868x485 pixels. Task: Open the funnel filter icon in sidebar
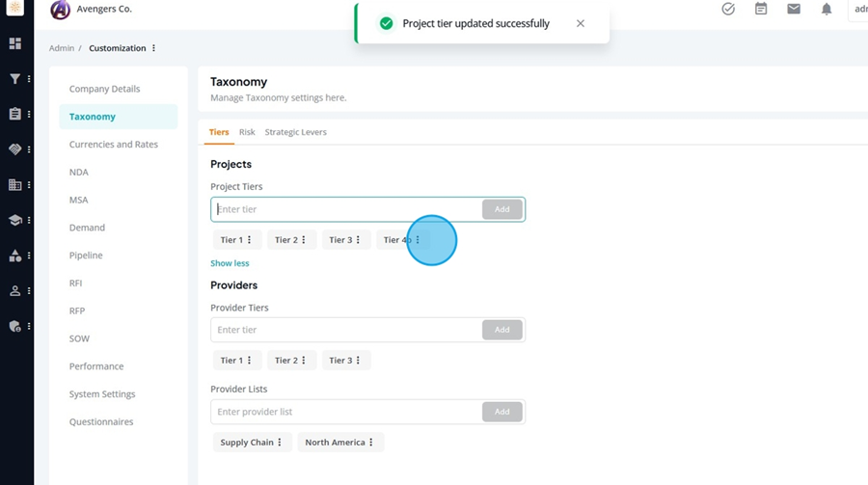coord(14,79)
